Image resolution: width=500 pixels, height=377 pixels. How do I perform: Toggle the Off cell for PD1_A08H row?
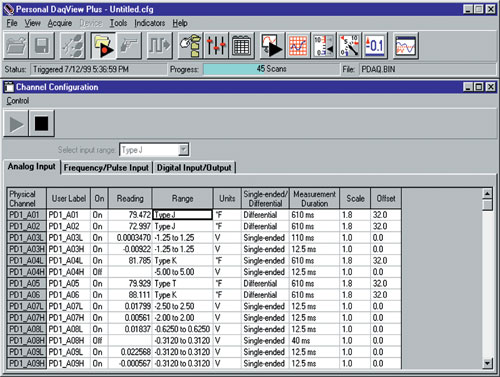(99, 341)
